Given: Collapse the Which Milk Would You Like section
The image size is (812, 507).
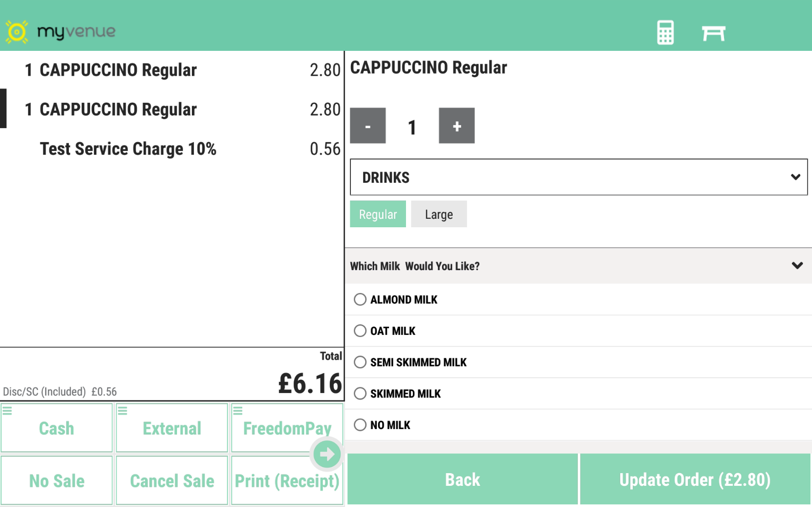Looking at the screenshot, I should (797, 265).
